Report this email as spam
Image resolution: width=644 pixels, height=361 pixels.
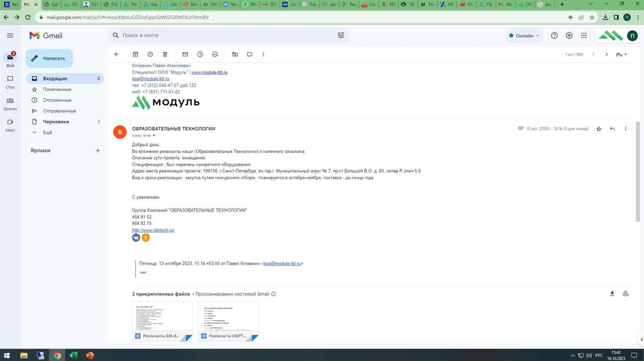coord(150,54)
